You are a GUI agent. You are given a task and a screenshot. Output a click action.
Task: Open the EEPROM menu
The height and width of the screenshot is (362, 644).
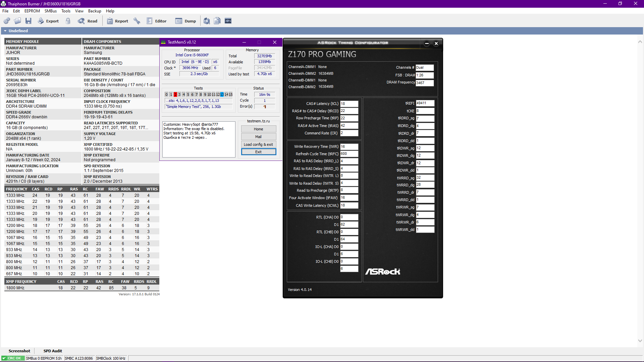coord(32,11)
